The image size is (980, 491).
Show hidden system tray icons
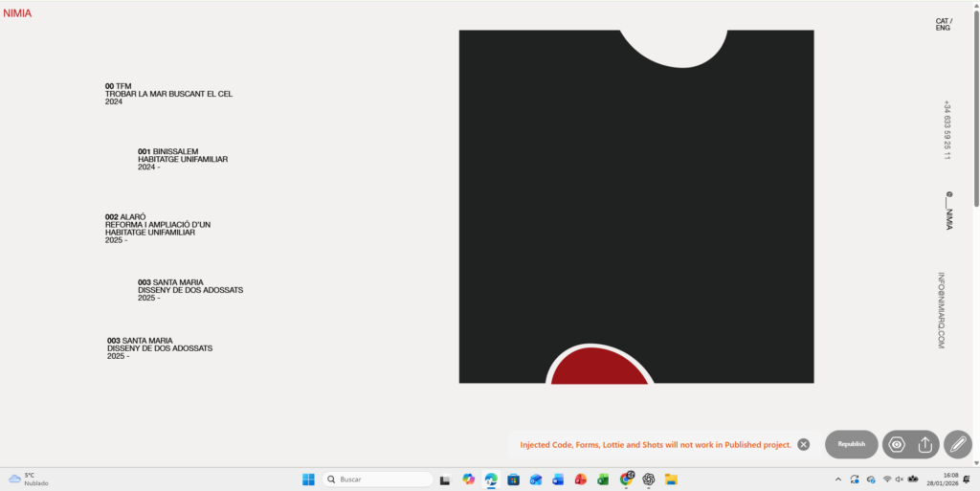click(838, 480)
